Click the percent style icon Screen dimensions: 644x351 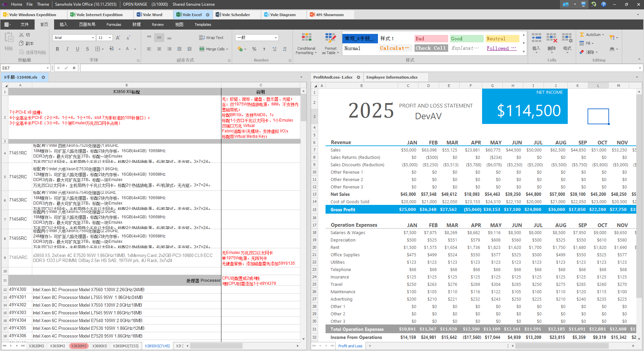coord(254,49)
